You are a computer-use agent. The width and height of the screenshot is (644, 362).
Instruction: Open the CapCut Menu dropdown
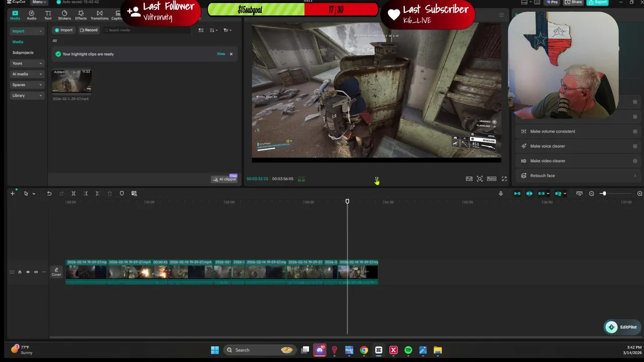point(38,2)
